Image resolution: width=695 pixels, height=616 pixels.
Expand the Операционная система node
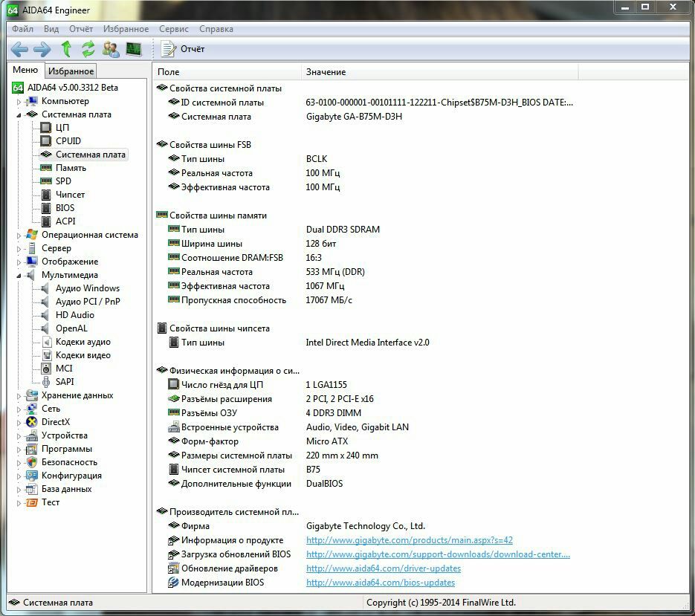pyautogui.click(x=19, y=236)
